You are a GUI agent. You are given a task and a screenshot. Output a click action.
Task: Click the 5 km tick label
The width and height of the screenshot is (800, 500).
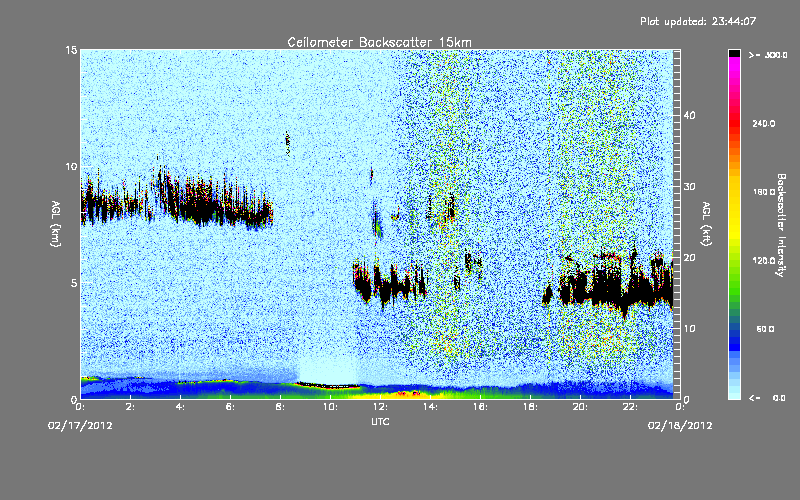point(74,283)
